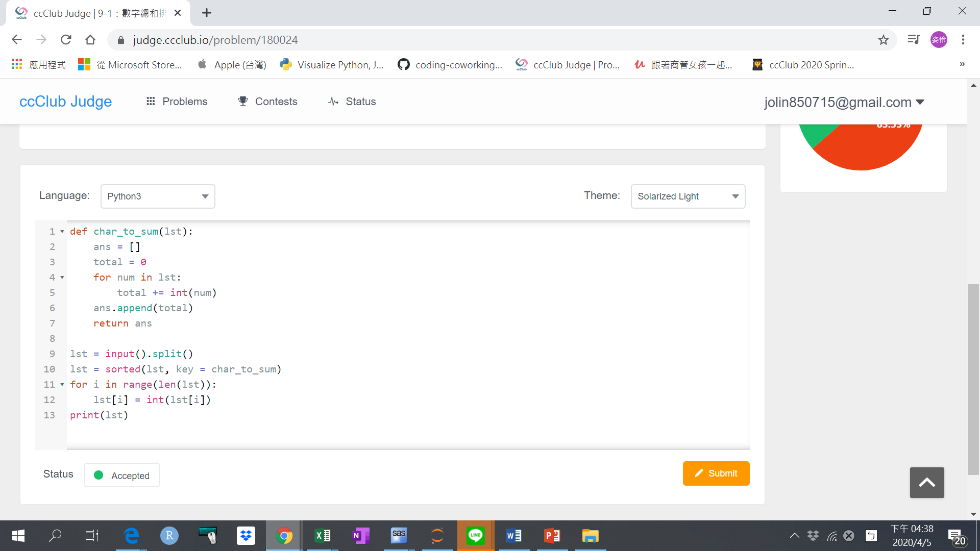Toggle the bookmark star for this page

pos(884,39)
